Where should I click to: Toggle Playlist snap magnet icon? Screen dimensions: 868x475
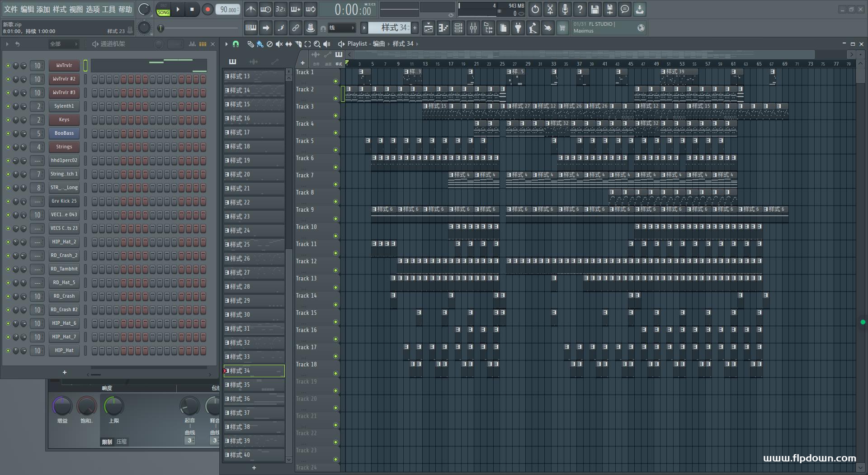point(236,44)
